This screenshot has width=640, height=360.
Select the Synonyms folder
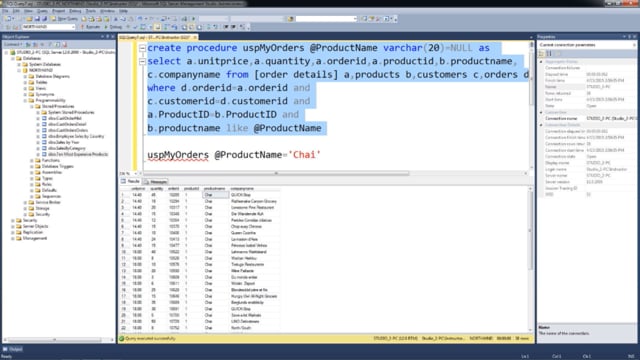[x=44, y=94]
